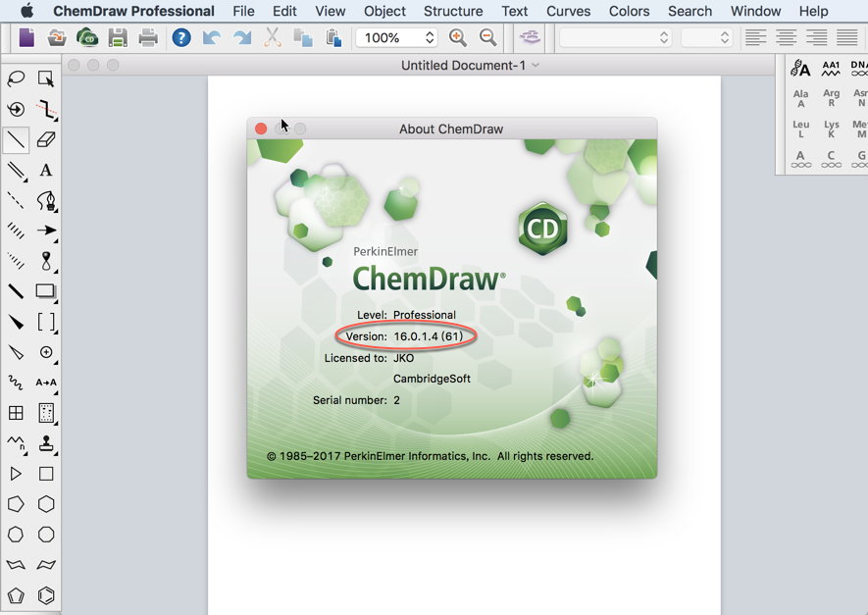This screenshot has height=615, width=868.
Task: Select the Marquee selection tool
Action: pyautogui.click(x=45, y=78)
